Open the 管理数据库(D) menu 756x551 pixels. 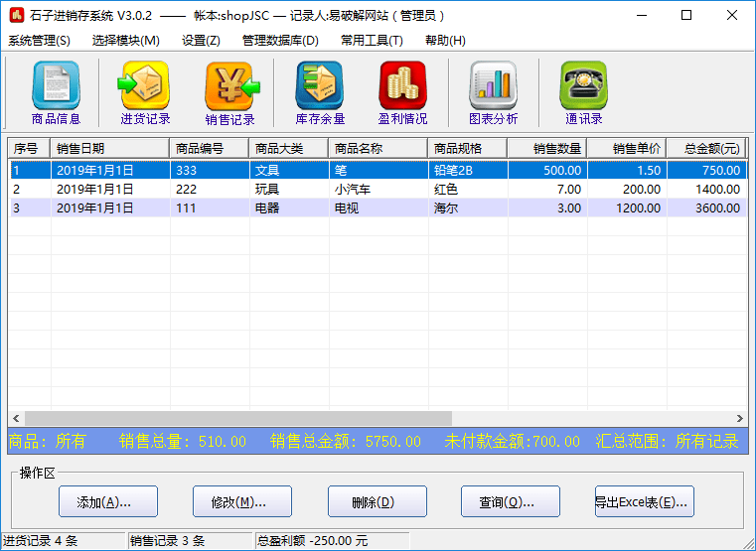point(280,41)
